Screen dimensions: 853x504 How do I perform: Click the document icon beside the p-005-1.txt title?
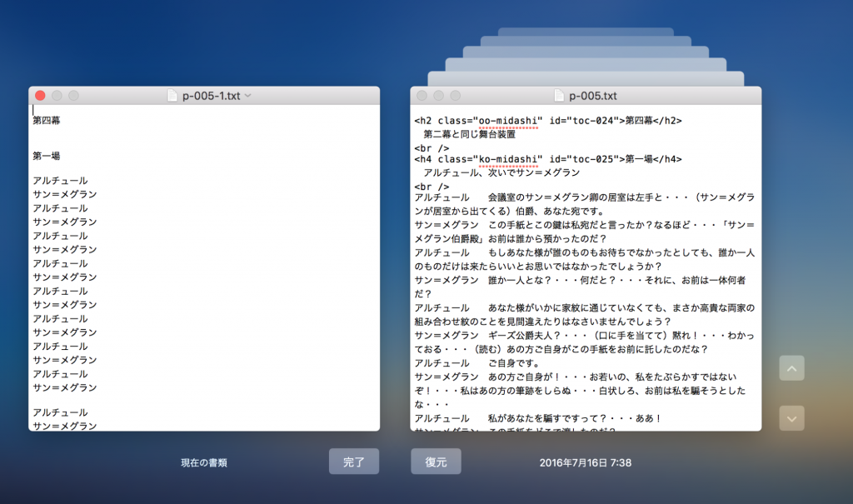[x=172, y=96]
